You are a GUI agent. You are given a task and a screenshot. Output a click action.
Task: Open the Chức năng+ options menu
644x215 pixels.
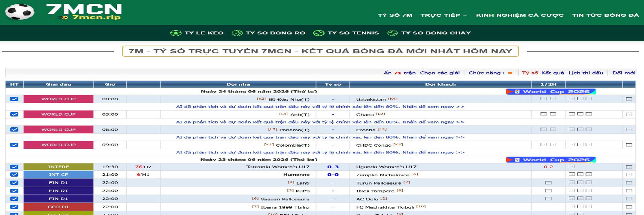tap(487, 73)
